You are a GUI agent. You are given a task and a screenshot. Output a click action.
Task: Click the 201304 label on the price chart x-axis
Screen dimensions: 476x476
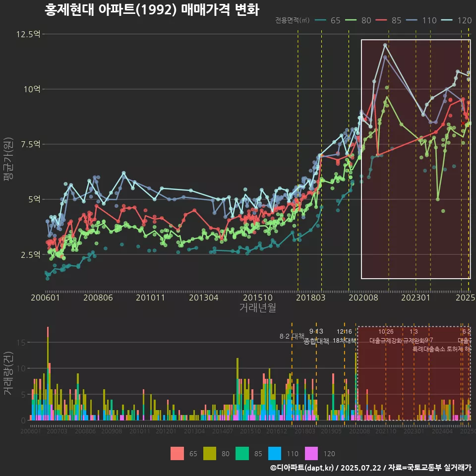pyautogui.click(x=203, y=297)
